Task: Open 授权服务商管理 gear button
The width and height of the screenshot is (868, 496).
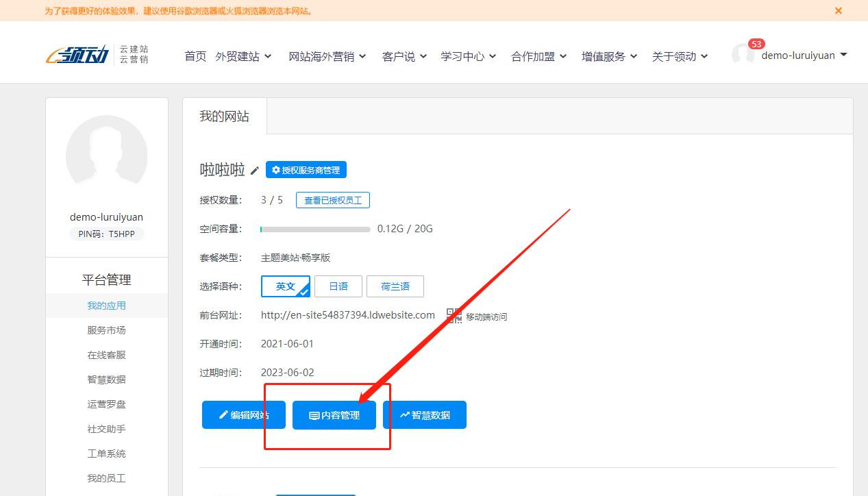Action: [x=306, y=170]
